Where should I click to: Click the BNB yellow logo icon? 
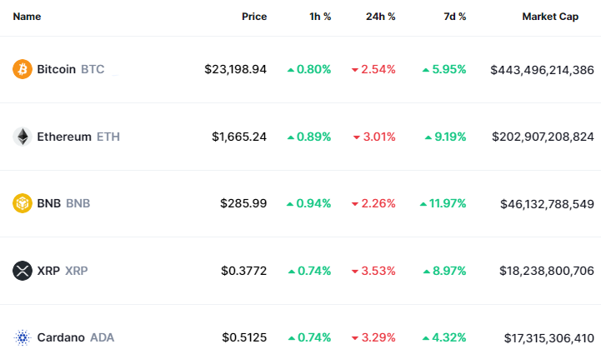23,203
